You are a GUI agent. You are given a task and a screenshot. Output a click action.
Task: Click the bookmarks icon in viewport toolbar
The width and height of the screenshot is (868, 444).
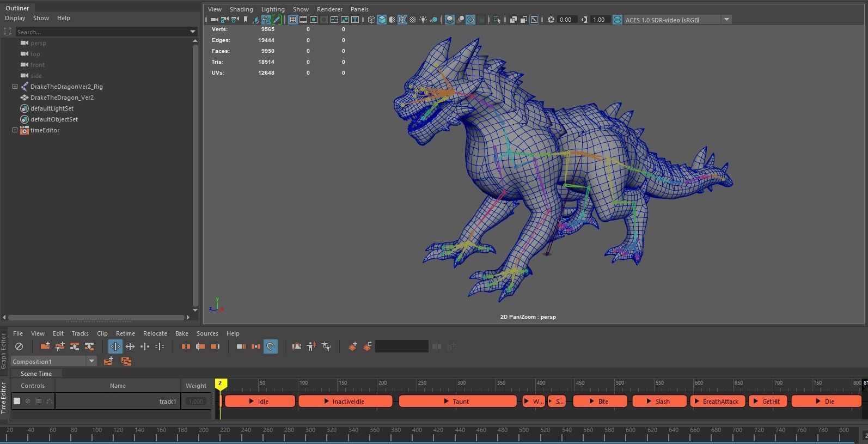(246, 20)
